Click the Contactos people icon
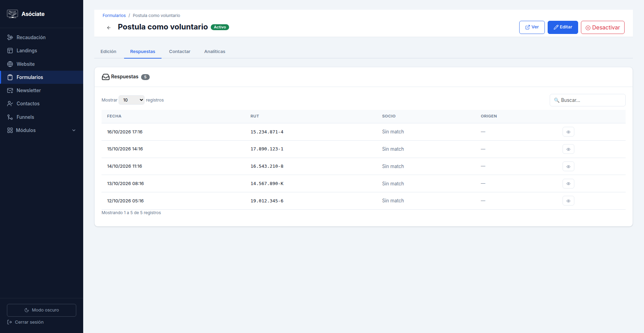644x333 pixels. tap(10, 104)
